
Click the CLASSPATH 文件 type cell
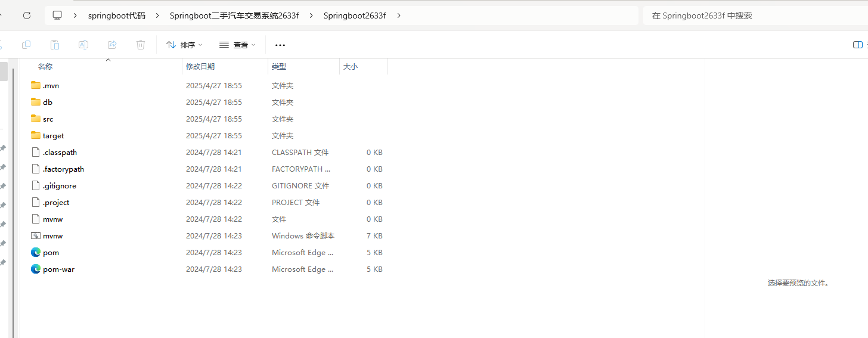click(300, 152)
